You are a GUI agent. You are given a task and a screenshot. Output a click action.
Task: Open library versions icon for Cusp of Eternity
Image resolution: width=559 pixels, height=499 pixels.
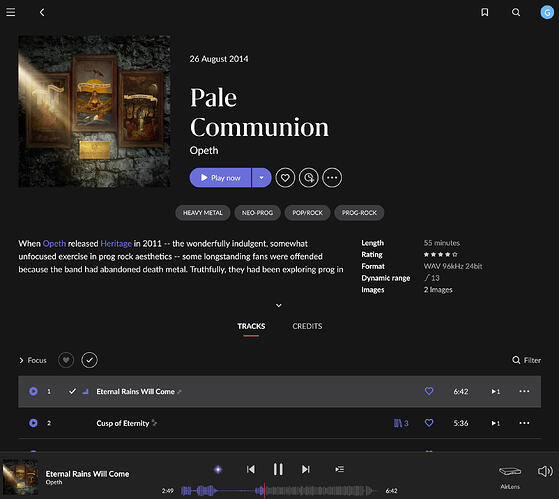401,423
